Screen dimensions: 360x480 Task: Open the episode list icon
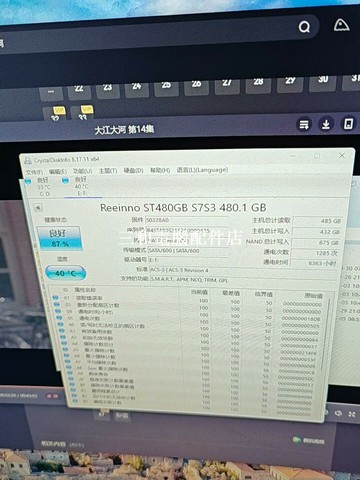pos(304,125)
